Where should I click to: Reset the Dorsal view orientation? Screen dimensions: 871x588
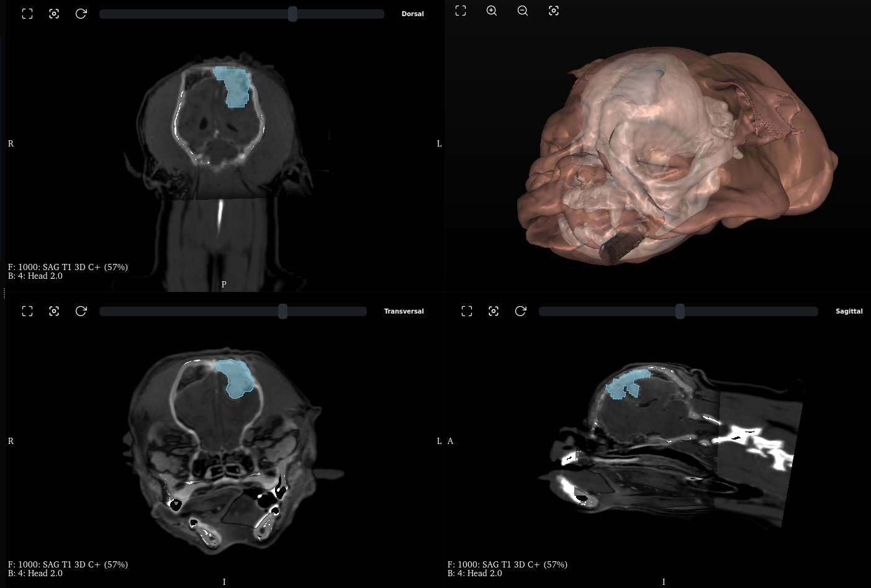81,13
